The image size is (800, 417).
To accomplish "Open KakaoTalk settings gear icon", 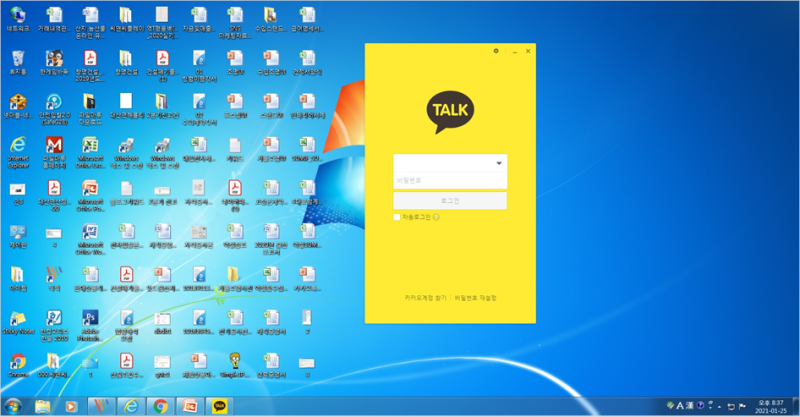I will click(496, 51).
